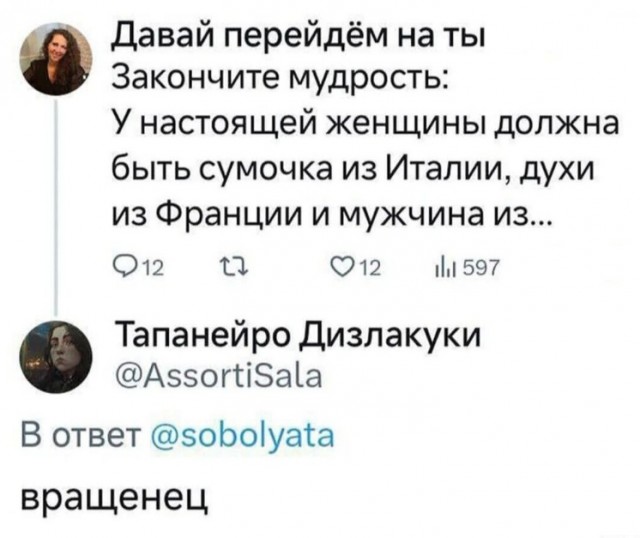Image resolution: width=640 pixels, height=538 pixels.
Task: Click the vertical thread line between the tweets
Action: click(57, 200)
